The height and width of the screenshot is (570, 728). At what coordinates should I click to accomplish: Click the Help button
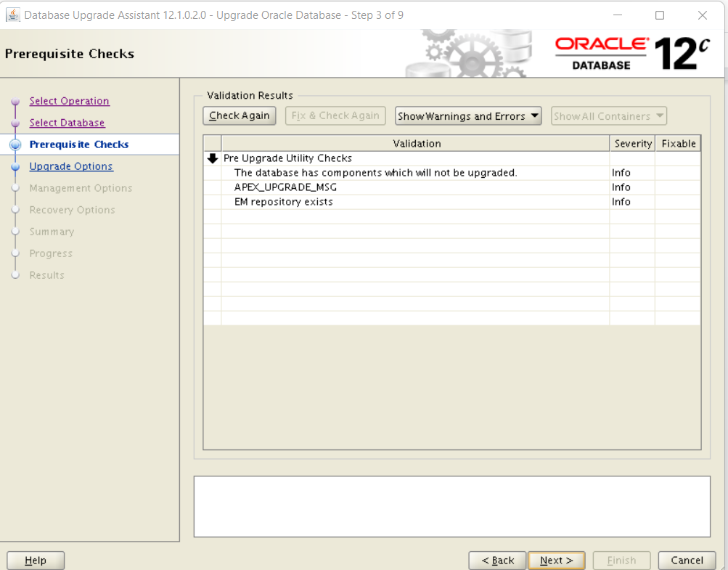[x=36, y=561]
